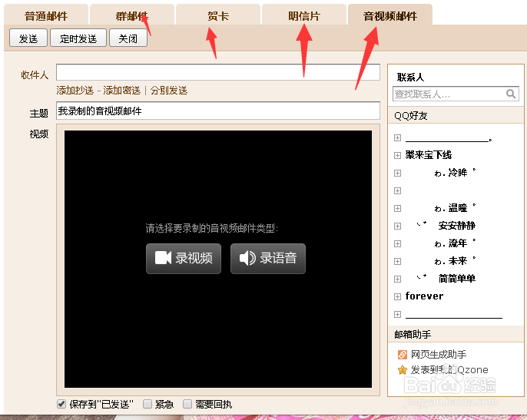Viewport: 527px width, 420px height.
Task: Select the forever contact group name
Action: [x=424, y=296]
